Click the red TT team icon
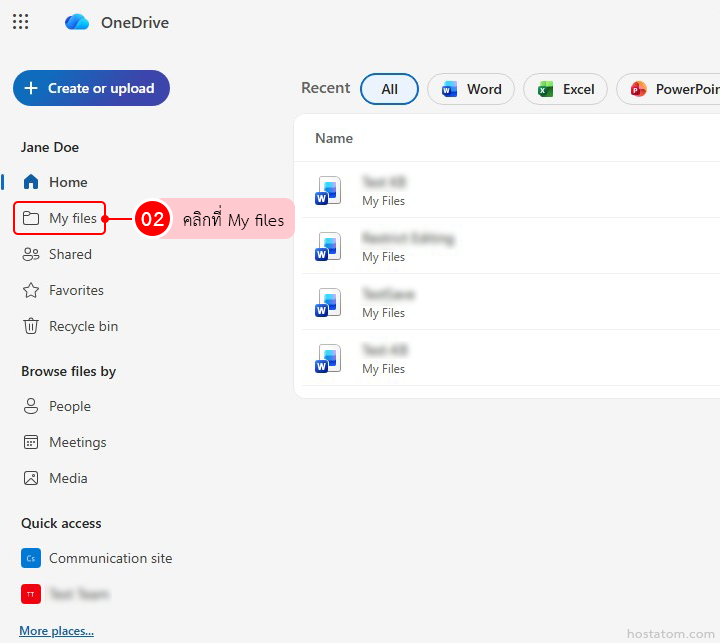Screen dimensions: 720x643 point(31,594)
